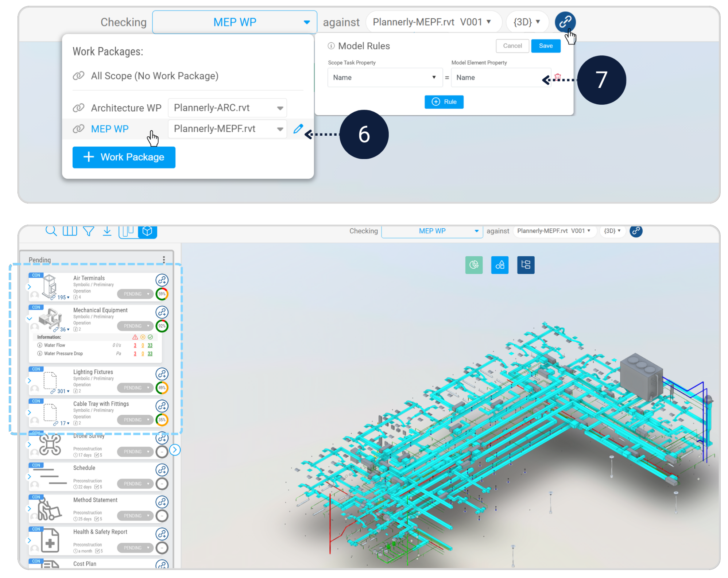Open the filter funnel tool
The image size is (728, 578).
(88, 231)
